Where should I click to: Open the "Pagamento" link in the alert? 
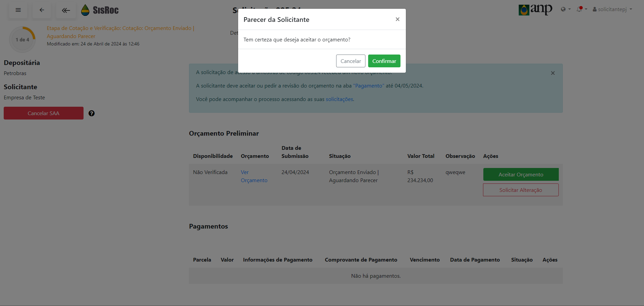[x=369, y=86]
